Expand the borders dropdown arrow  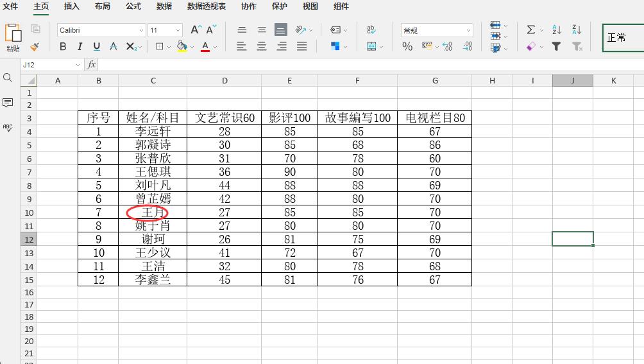pos(169,48)
